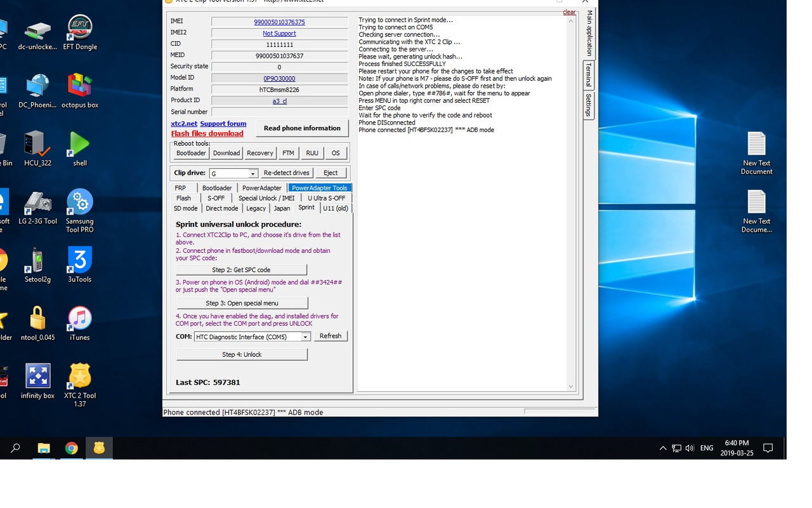The image size is (812, 508).
Task: Open infinity box desktop shortcut
Action: [x=37, y=382]
